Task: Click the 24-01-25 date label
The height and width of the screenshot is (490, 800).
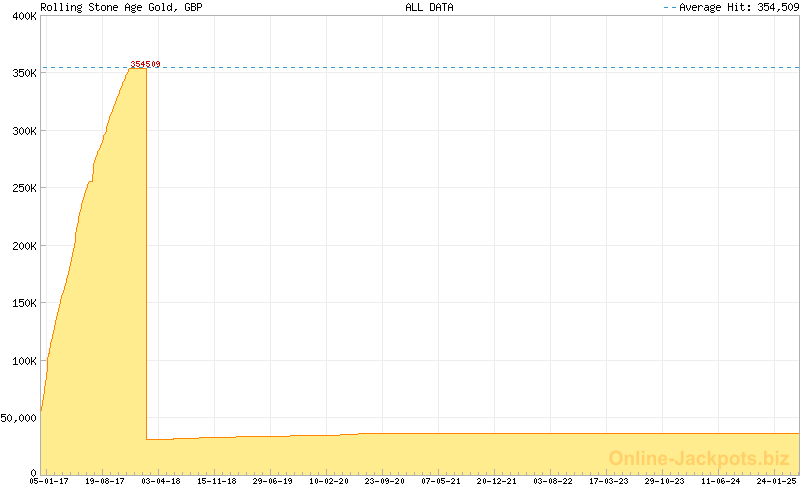Action: pyautogui.click(x=776, y=481)
